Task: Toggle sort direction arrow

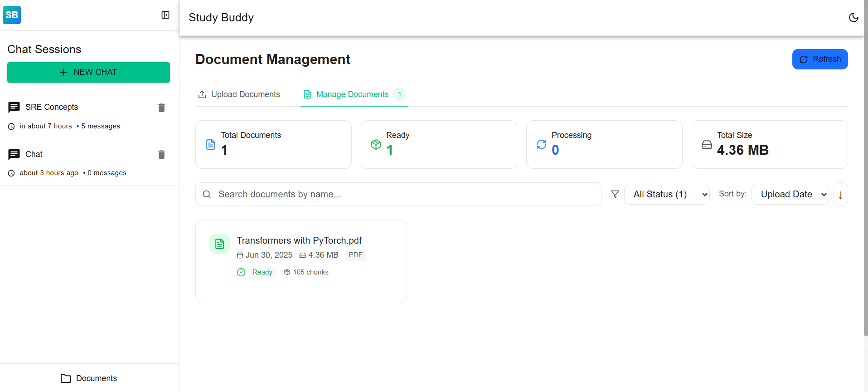Action: tap(841, 194)
